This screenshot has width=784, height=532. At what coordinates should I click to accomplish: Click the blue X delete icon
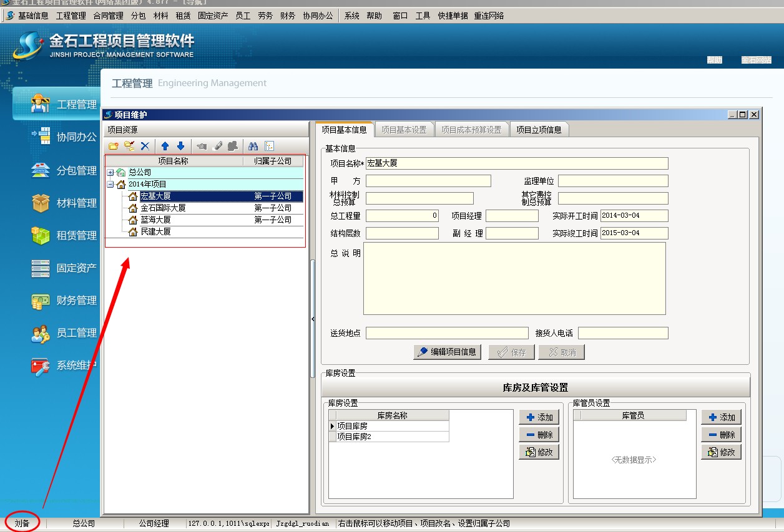click(145, 146)
